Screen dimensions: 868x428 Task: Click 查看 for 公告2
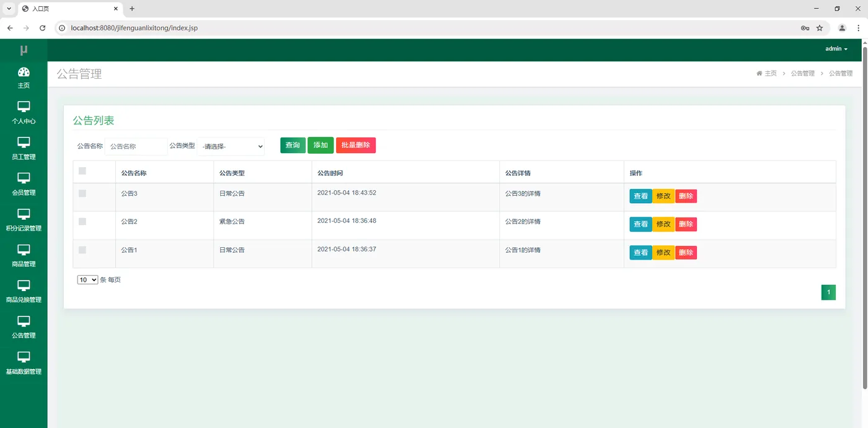tap(640, 224)
